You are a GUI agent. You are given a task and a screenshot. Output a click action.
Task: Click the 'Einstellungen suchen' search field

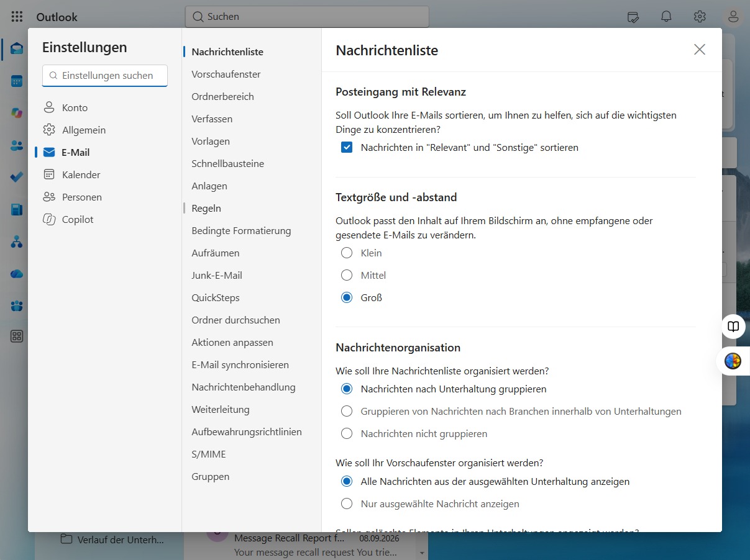pos(105,76)
